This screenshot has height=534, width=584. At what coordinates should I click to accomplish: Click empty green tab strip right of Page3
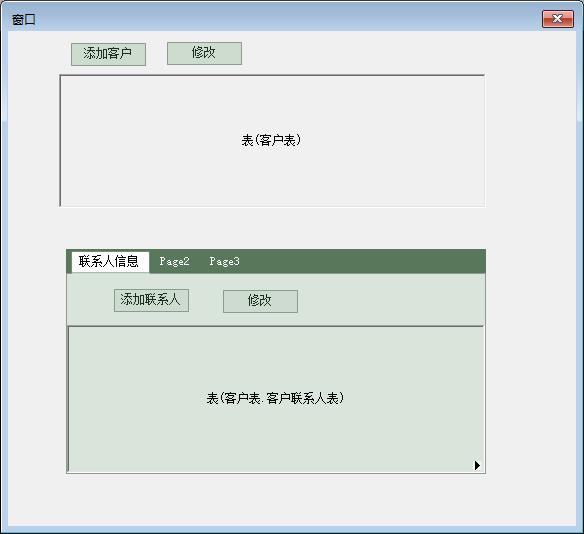[363, 262]
